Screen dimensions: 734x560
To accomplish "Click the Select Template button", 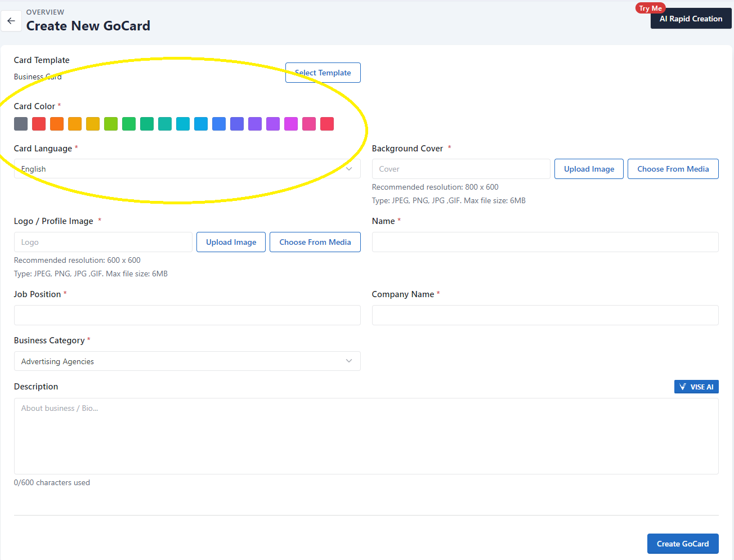I will [323, 73].
